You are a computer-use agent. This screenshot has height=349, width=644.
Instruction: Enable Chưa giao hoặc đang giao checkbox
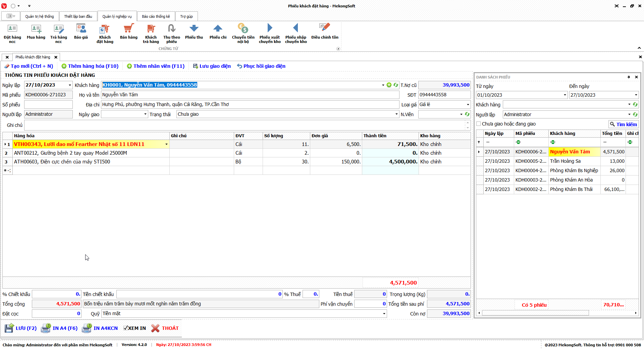click(479, 124)
